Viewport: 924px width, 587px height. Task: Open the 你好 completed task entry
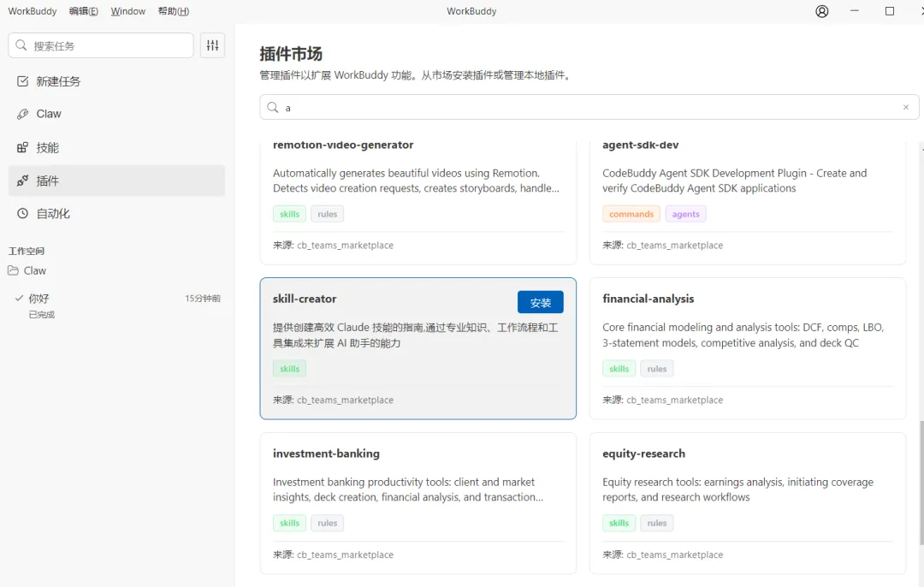click(x=39, y=299)
